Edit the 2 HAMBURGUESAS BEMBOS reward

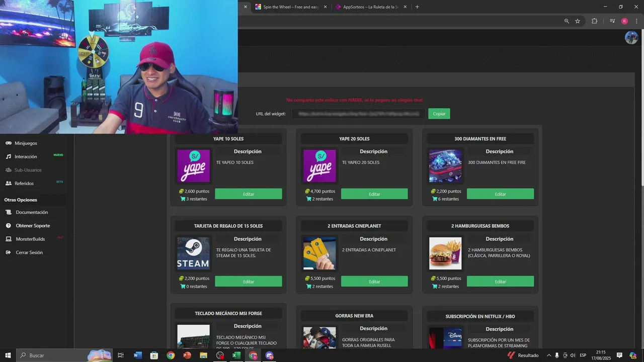pos(500,282)
